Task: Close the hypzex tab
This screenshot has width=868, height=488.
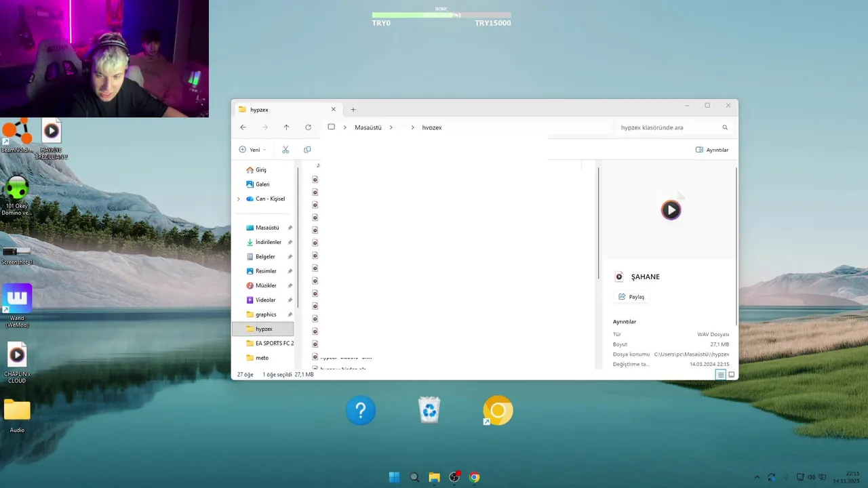Action: click(334, 109)
